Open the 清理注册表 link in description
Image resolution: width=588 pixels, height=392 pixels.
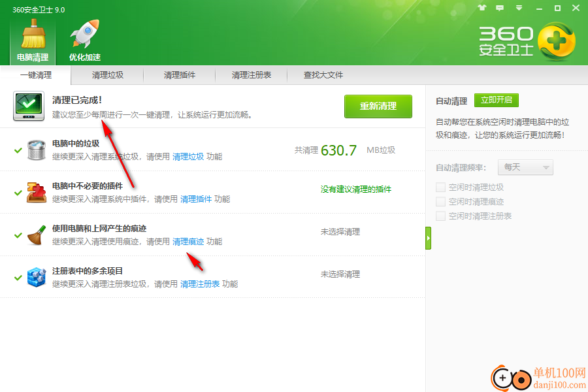200,284
